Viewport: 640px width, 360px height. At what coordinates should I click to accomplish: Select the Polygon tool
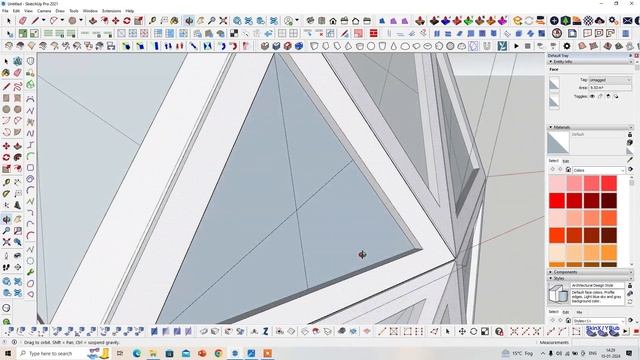click(x=18, y=109)
